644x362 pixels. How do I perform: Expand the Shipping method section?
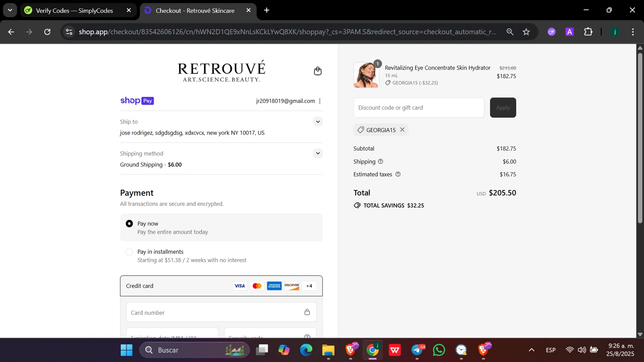pos(318,154)
